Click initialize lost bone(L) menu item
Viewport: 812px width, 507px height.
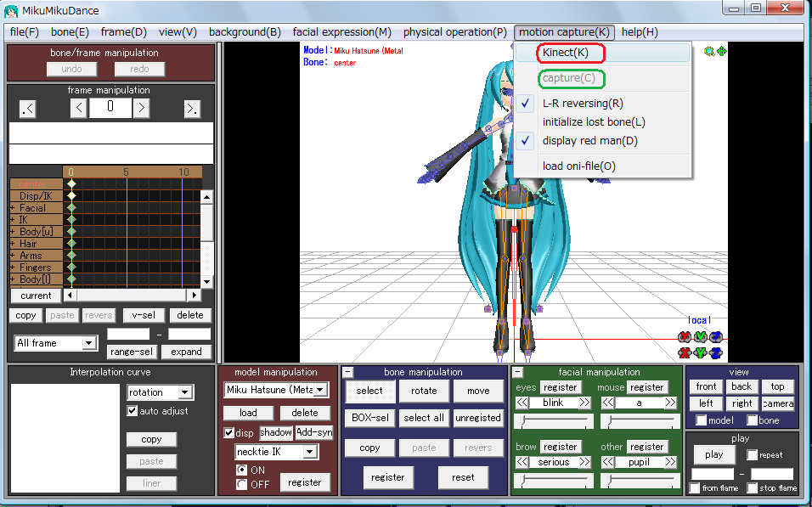(x=603, y=121)
